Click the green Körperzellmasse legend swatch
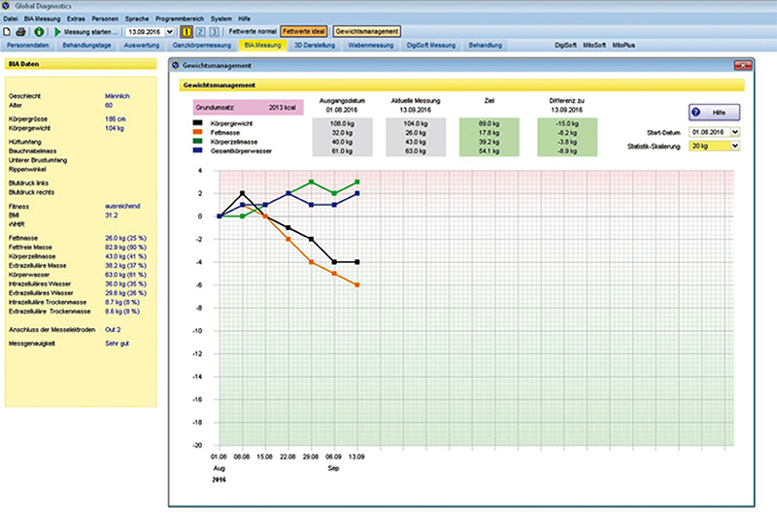 tap(198, 141)
